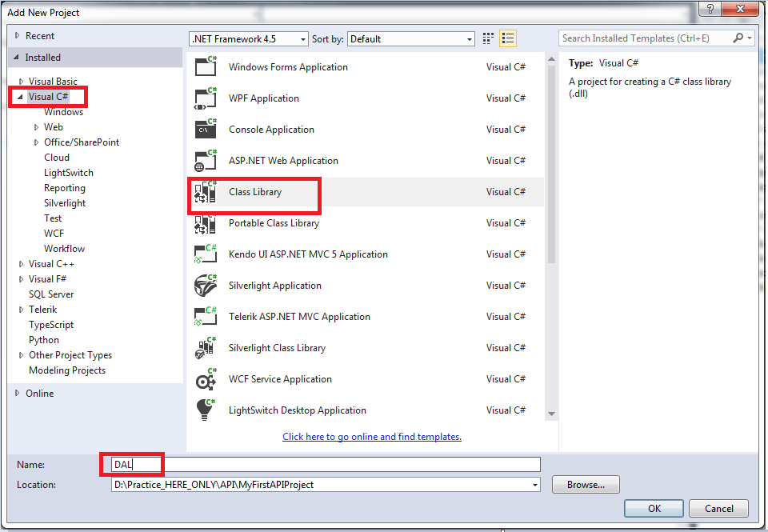The height and width of the screenshot is (532, 768).
Task: Select the Portable Class Library icon
Action: 206,223
